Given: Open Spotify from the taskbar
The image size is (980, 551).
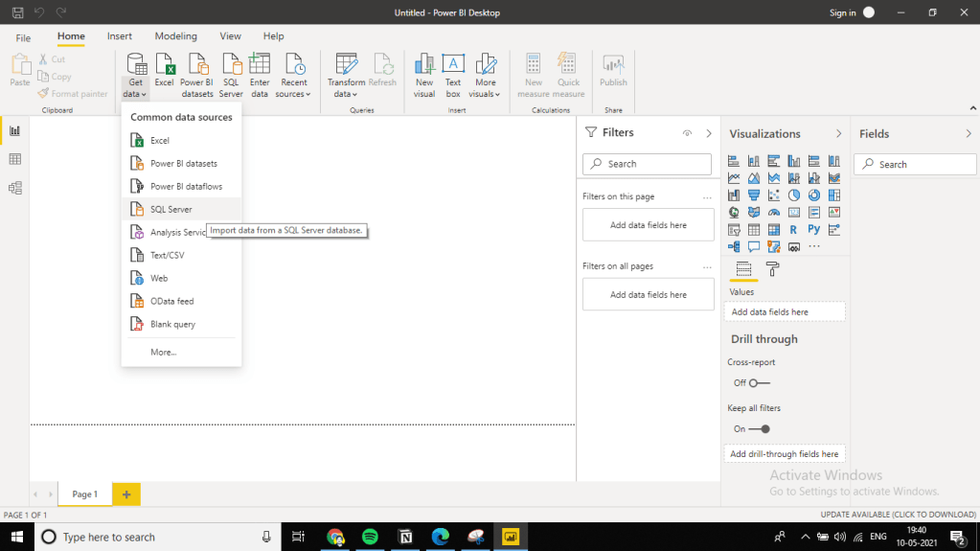Looking at the screenshot, I should point(370,537).
